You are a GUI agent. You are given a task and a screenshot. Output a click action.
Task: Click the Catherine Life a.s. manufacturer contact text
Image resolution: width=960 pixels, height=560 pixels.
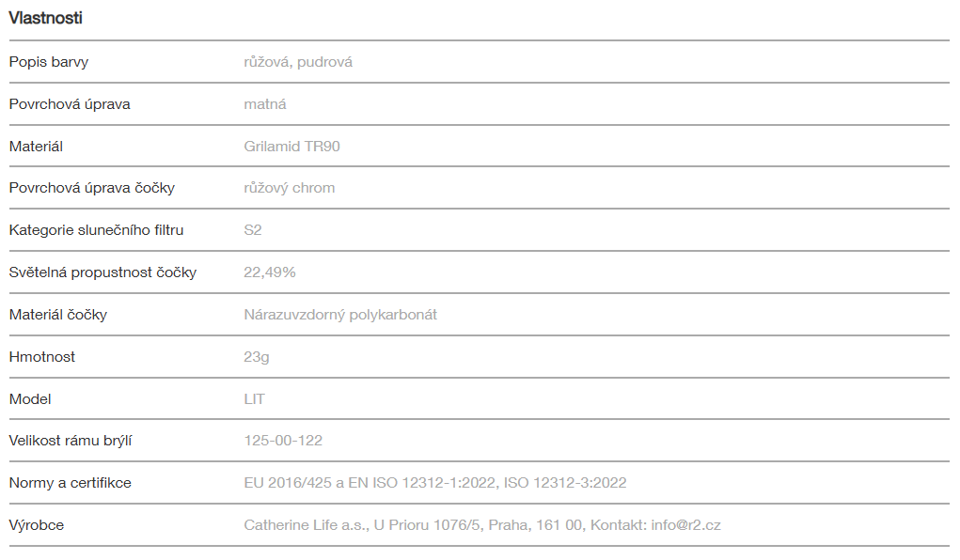(x=482, y=525)
